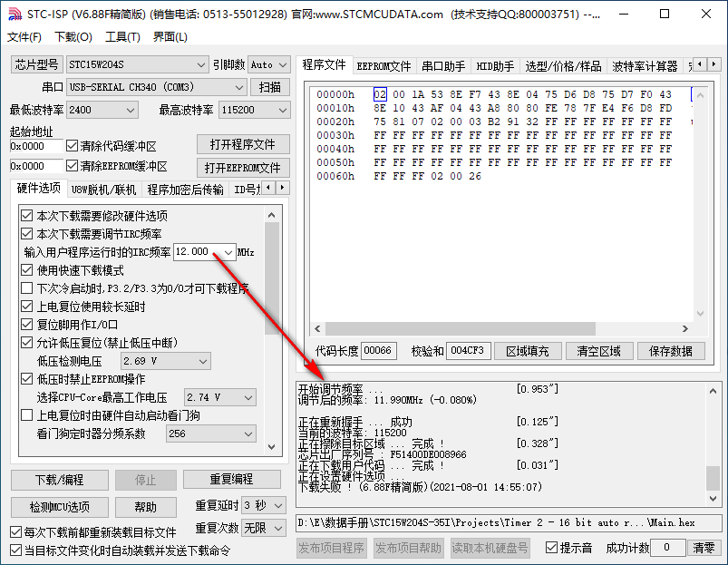Click 清空区域 button
The image size is (728, 565).
[x=599, y=351]
